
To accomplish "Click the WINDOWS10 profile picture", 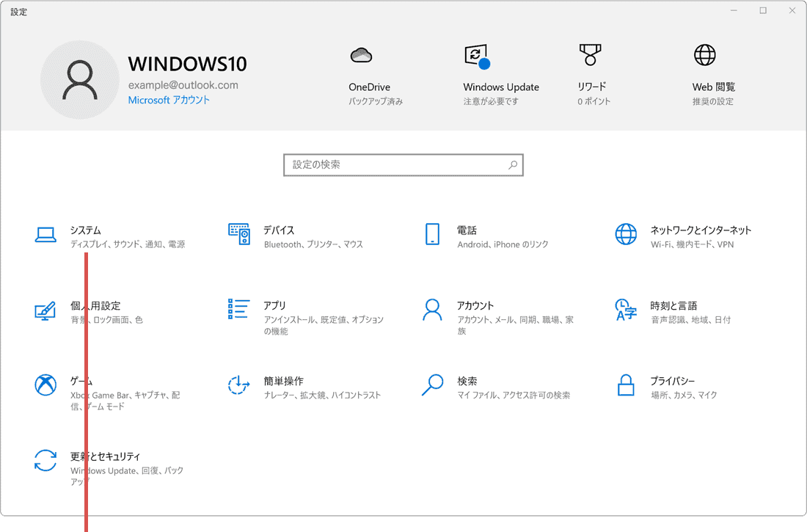I will (79, 79).
